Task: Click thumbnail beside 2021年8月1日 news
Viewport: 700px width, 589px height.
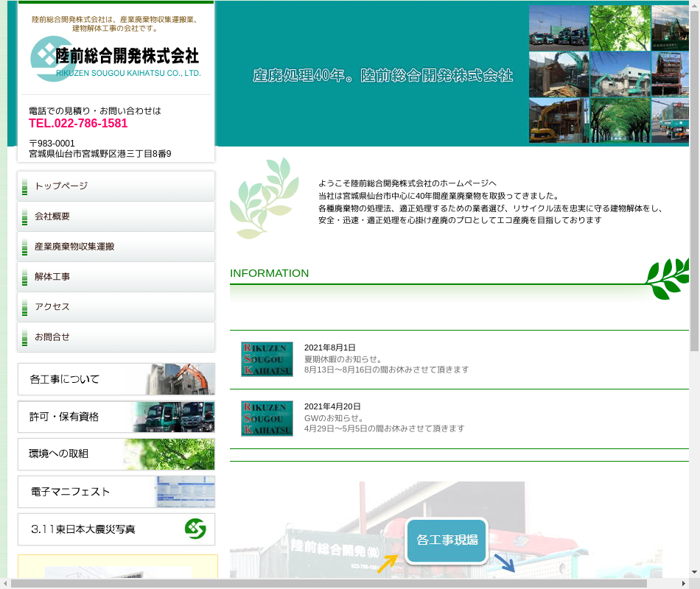Action: (x=267, y=359)
